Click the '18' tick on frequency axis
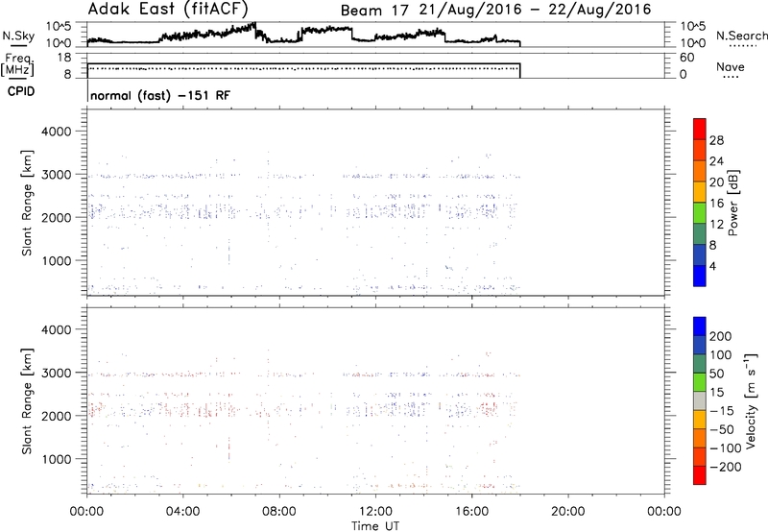The image size is (768, 532). click(x=64, y=58)
